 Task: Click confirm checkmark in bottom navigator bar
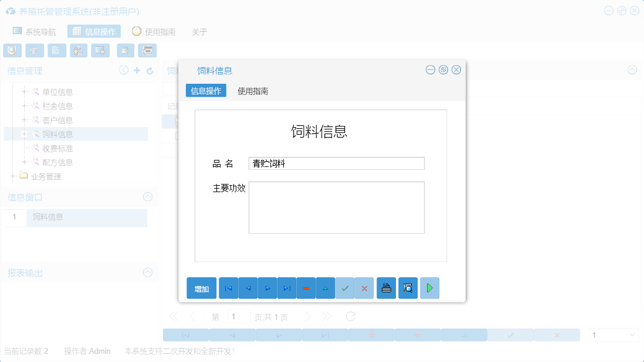(x=510, y=336)
